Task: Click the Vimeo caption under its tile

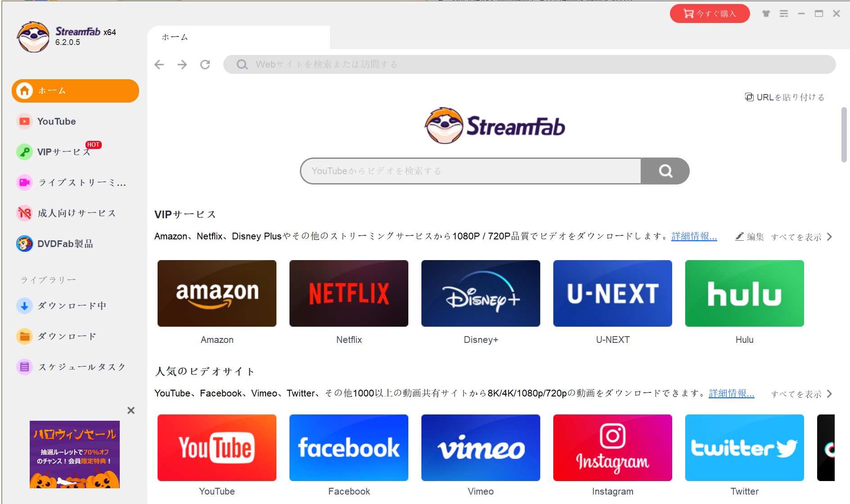Action: click(x=481, y=491)
